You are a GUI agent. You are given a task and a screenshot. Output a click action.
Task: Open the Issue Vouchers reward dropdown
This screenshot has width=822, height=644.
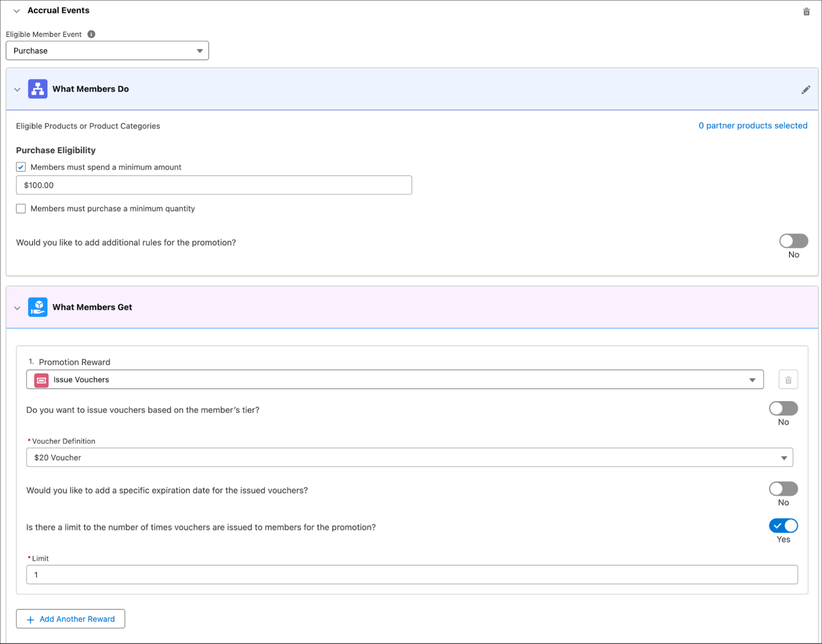[752, 380]
